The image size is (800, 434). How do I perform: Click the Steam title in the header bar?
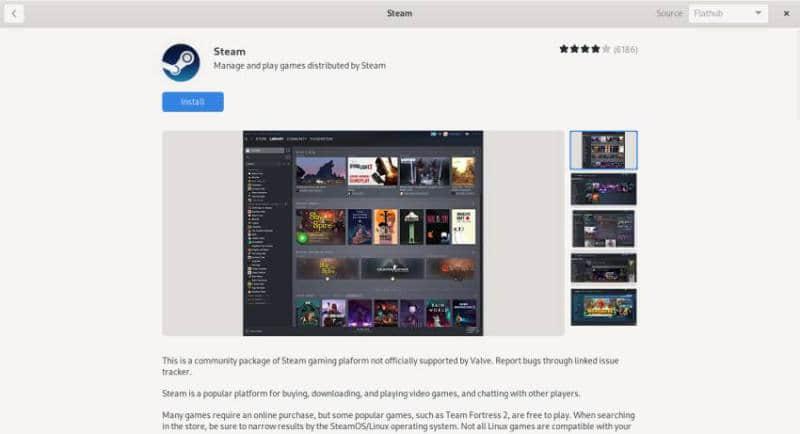pyautogui.click(x=399, y=14)
